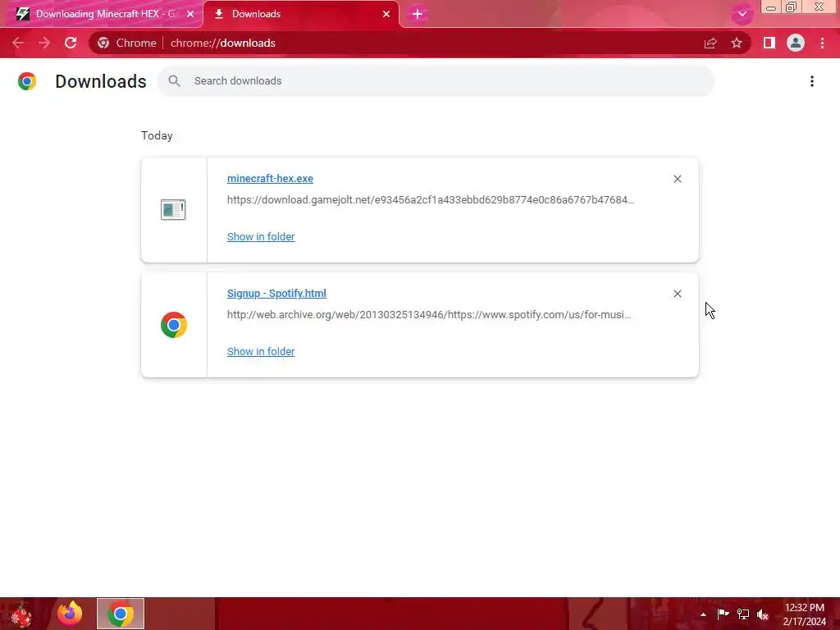
Task: Reload the downloads page
Action: coord(71,43)
